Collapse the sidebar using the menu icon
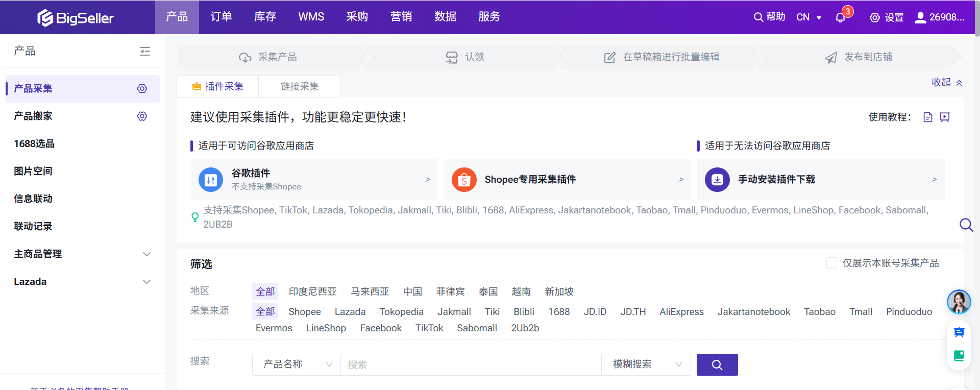Screen dimensions: 980x390 [x=145, y=51]
